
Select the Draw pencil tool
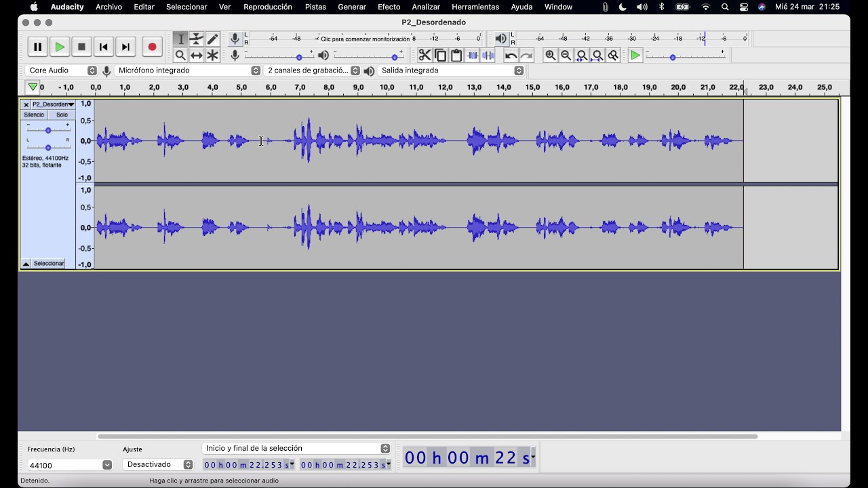[212, 39]
